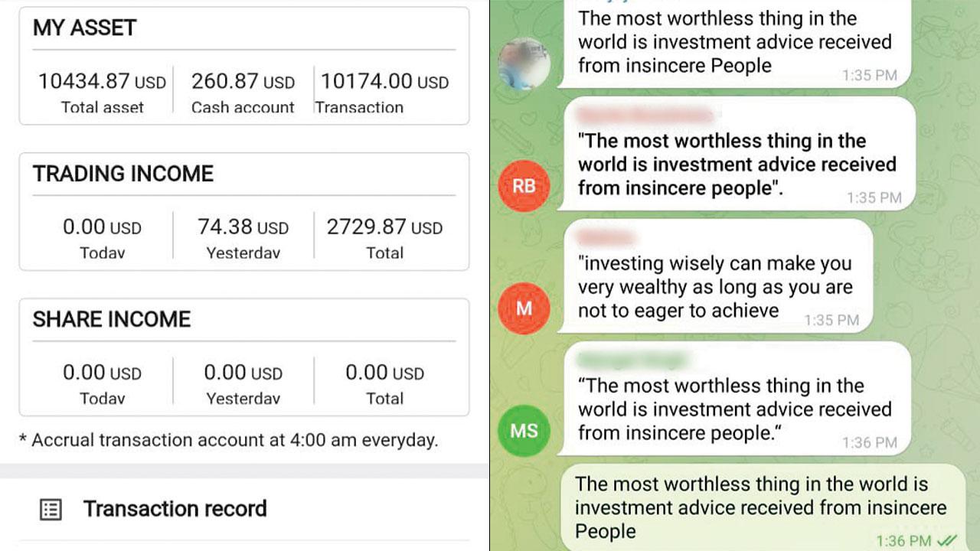
Task: Check the double-tick read receipt icon
Action: (x=946, y=541)
